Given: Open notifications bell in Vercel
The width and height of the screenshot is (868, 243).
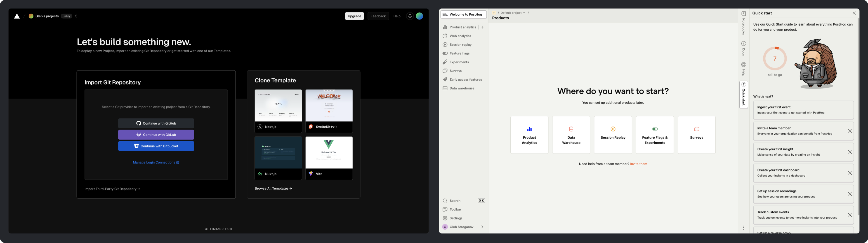Looking at the screenshot, I should 410,16.
